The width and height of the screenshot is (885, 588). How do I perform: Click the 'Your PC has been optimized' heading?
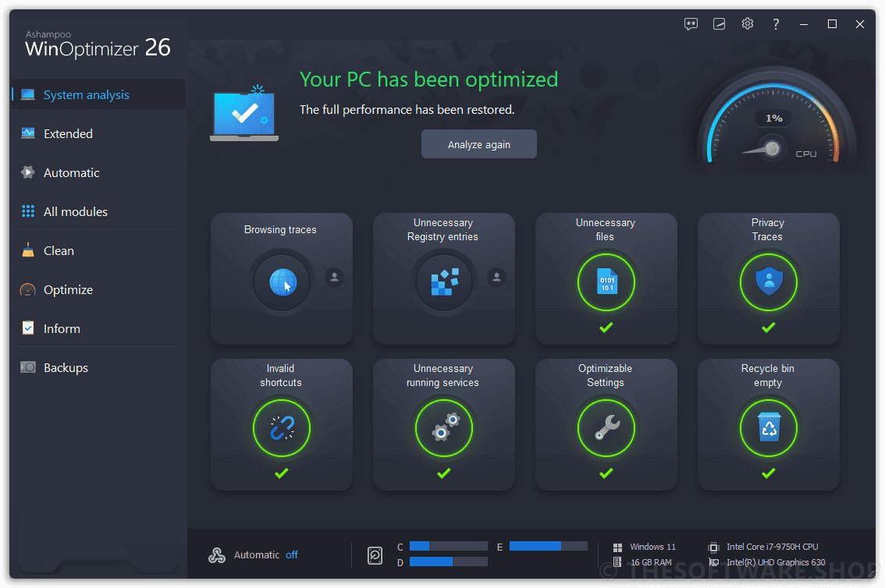pos(429,80)
